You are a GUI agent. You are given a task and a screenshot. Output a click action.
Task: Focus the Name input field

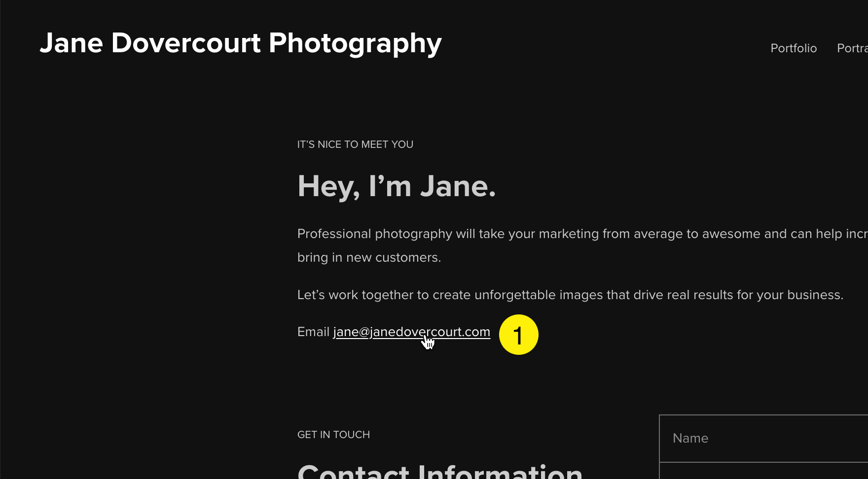tap(763, 438)
